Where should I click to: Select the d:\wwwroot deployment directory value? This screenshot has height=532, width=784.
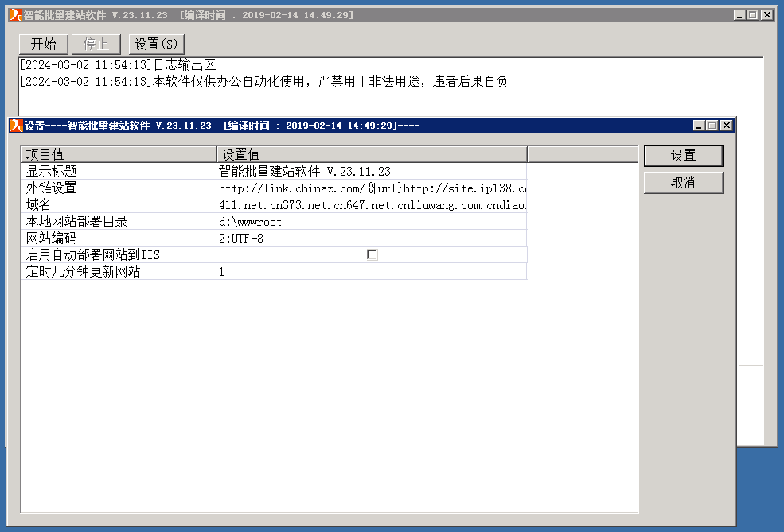pyautogui.click(x=318, y=221)
